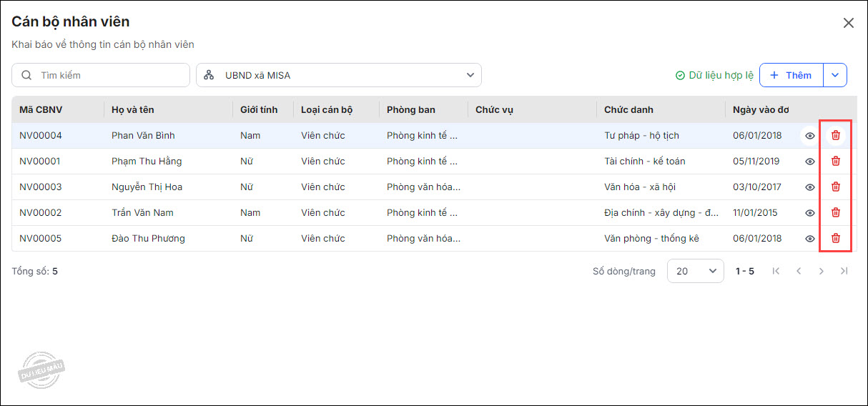View Đào Thu Phương's employee details
The width and height of the screenshot is (868, 406).
tap(810, 239)
